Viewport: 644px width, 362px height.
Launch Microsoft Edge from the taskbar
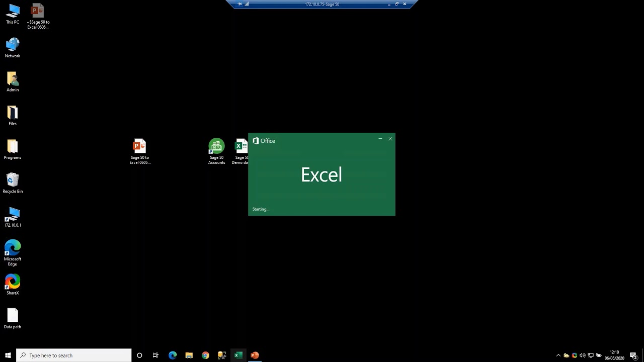point(173,355)
